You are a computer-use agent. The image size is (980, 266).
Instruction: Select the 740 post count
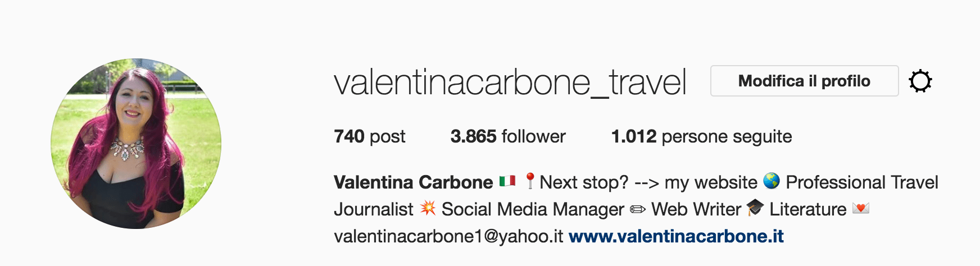click(x=369, y=136)
